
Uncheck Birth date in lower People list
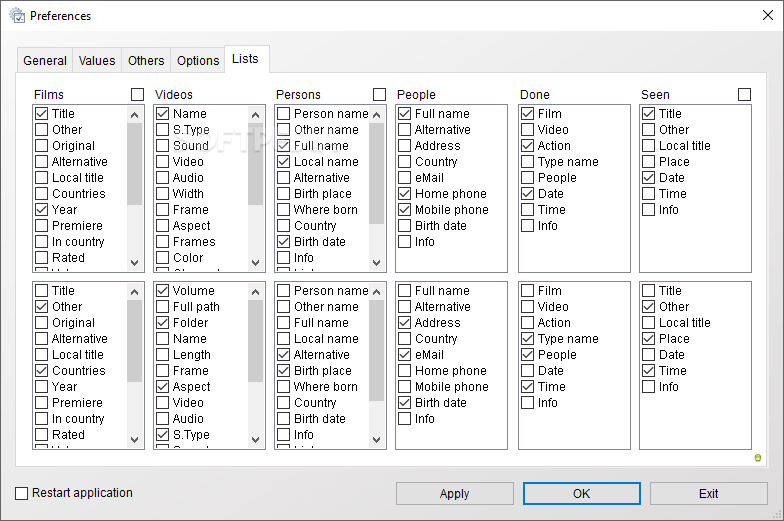[404, 402]
